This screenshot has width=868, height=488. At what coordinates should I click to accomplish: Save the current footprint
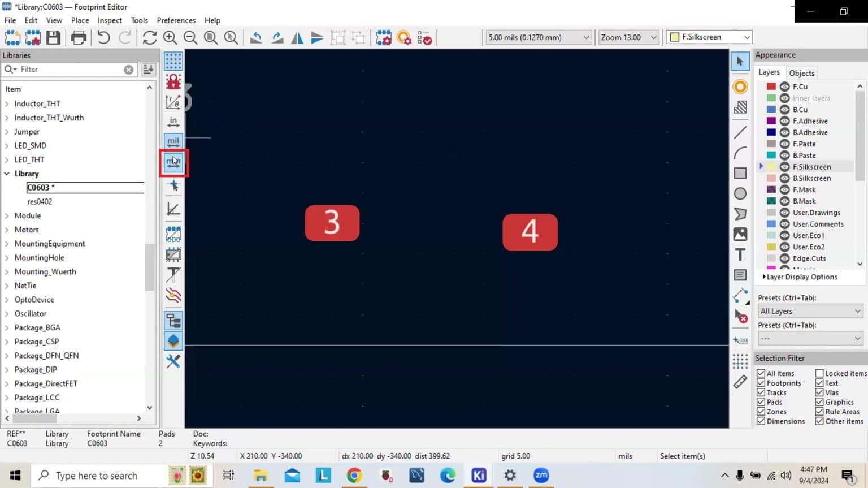tap(54, 37)
